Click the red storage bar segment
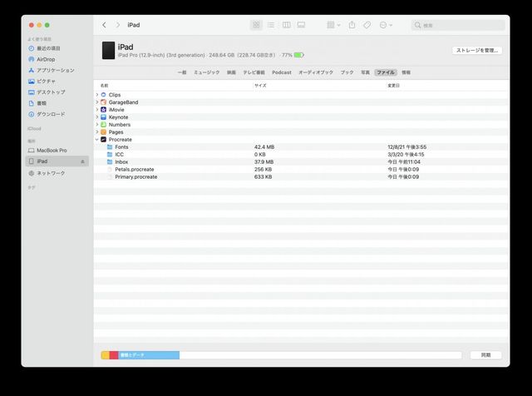 [x=114, y=355]
